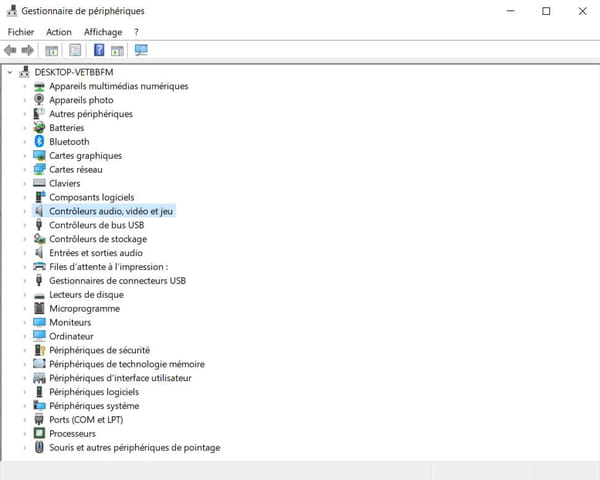Click the mouse icon for Souris et autres périphériques
The height and width of the screenshot is (480, 600).
(39, 447)
